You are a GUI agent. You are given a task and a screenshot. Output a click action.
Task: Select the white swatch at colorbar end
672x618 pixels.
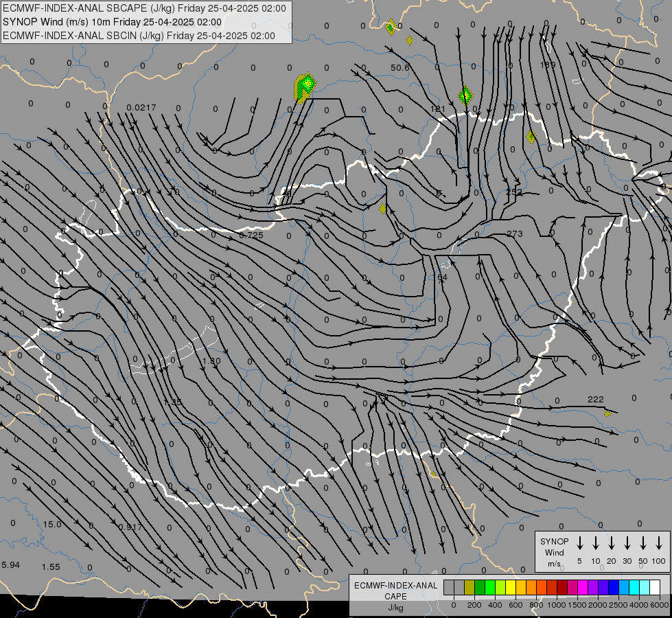point(655,588)
